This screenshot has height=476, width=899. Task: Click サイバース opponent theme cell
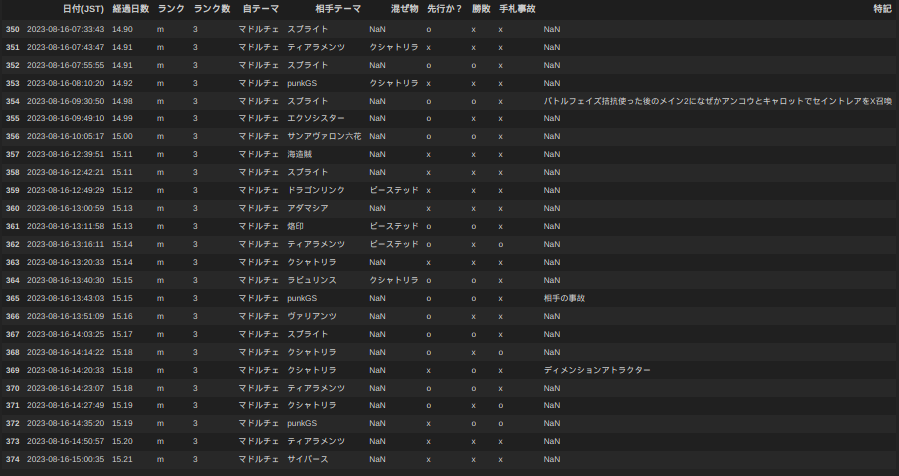click(x=308, y=459)
